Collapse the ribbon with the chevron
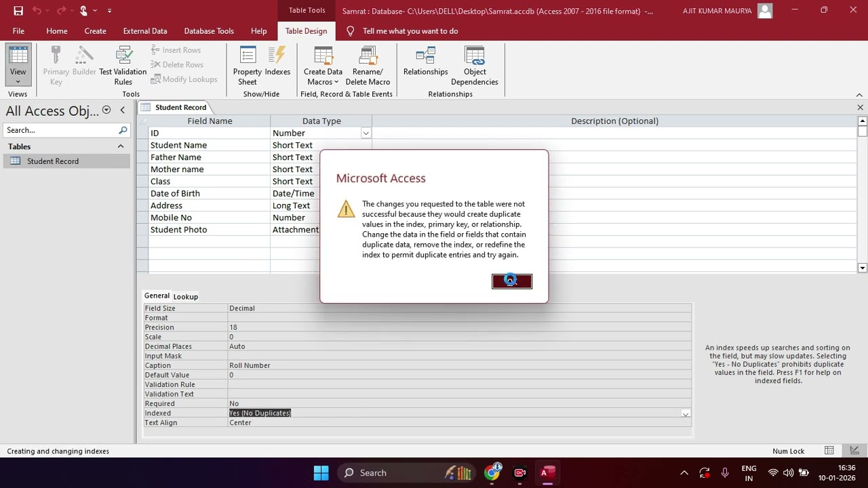This screenshot has width=868, height=488. [x=859, y=95]
